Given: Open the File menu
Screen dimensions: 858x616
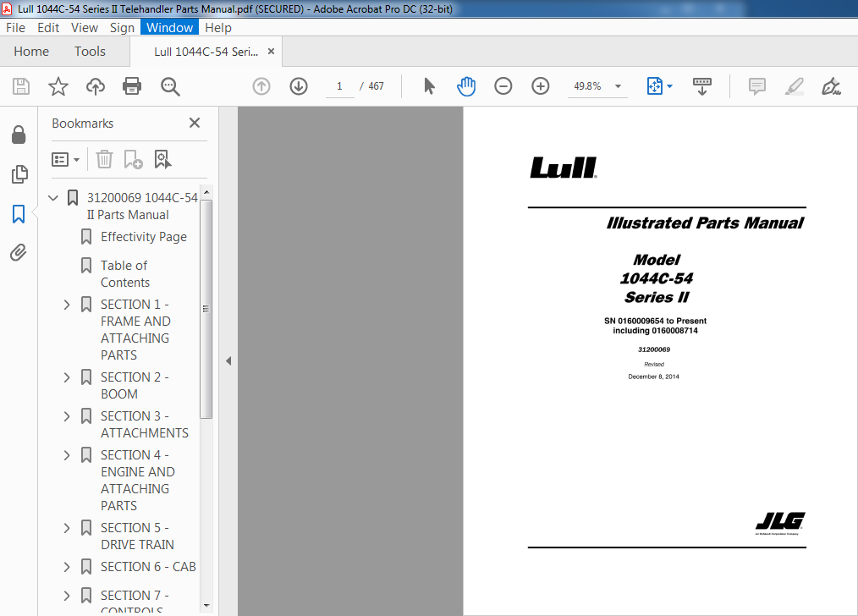Looking at the screenshot, I should [15, 27].
